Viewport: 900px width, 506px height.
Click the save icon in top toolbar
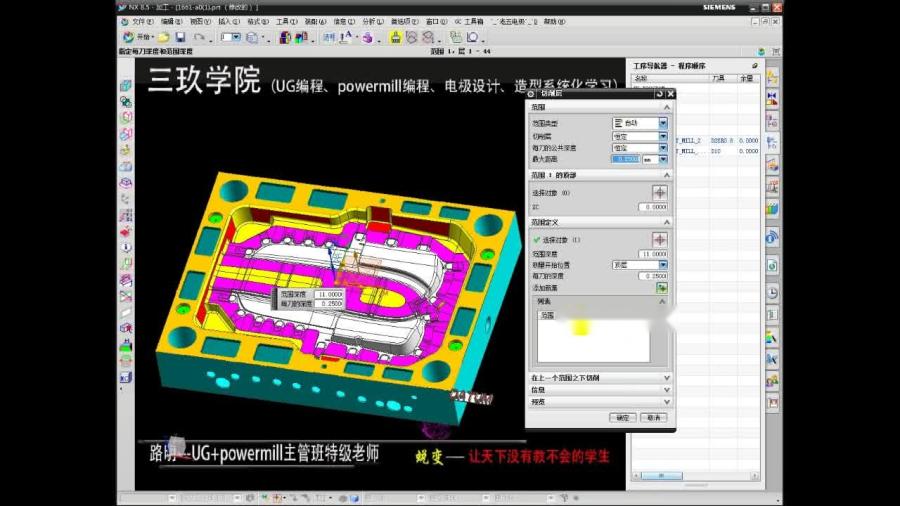(180, 37)
